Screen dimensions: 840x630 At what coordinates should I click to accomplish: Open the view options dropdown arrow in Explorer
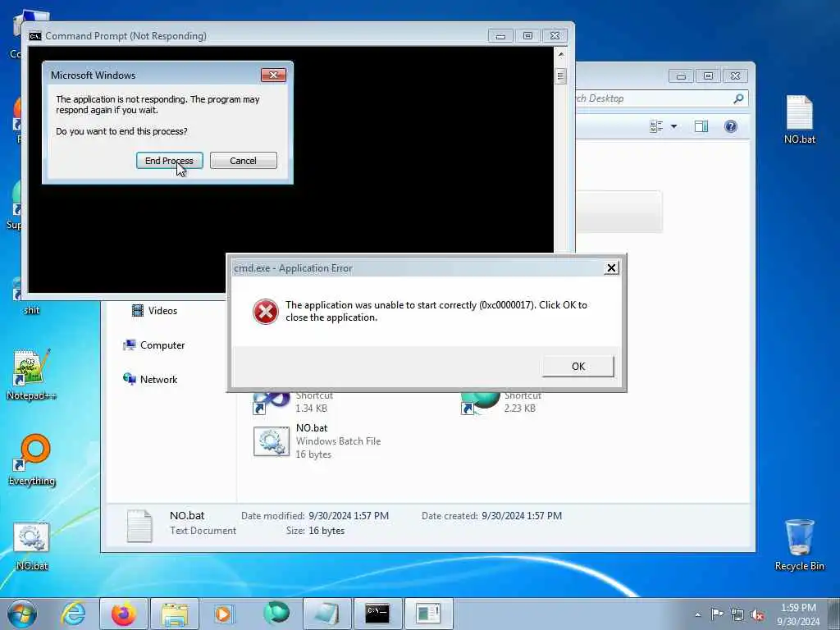(x=674, y=126)
